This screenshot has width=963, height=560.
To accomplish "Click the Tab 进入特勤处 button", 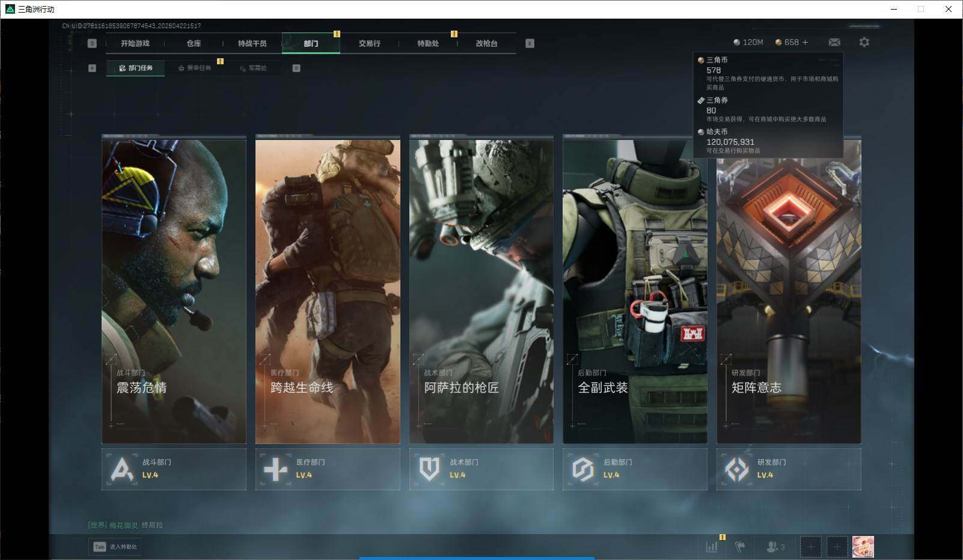I will pyautogui.click(x=115, y=547).
